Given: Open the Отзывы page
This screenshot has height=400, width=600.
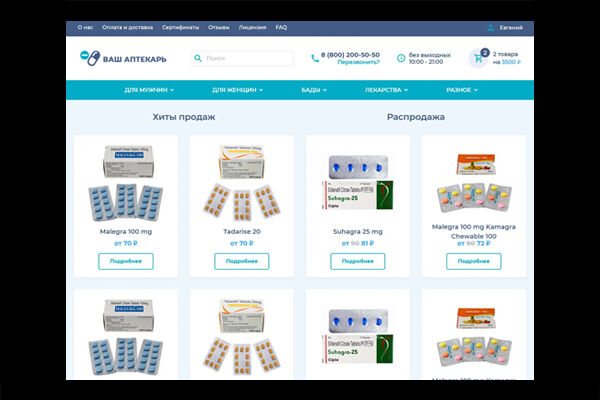Looking at the screenshot, I should click(x=218, y=28).
